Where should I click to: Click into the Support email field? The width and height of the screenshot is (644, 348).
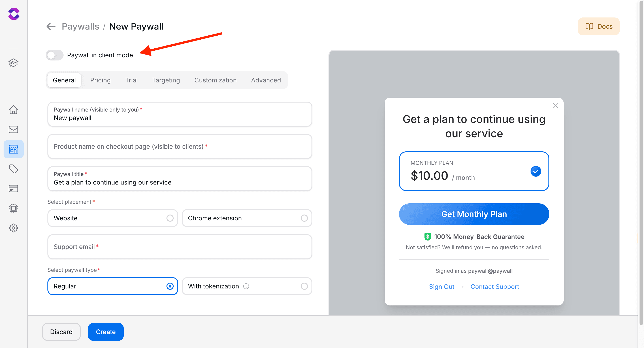[x=179, y=247]
